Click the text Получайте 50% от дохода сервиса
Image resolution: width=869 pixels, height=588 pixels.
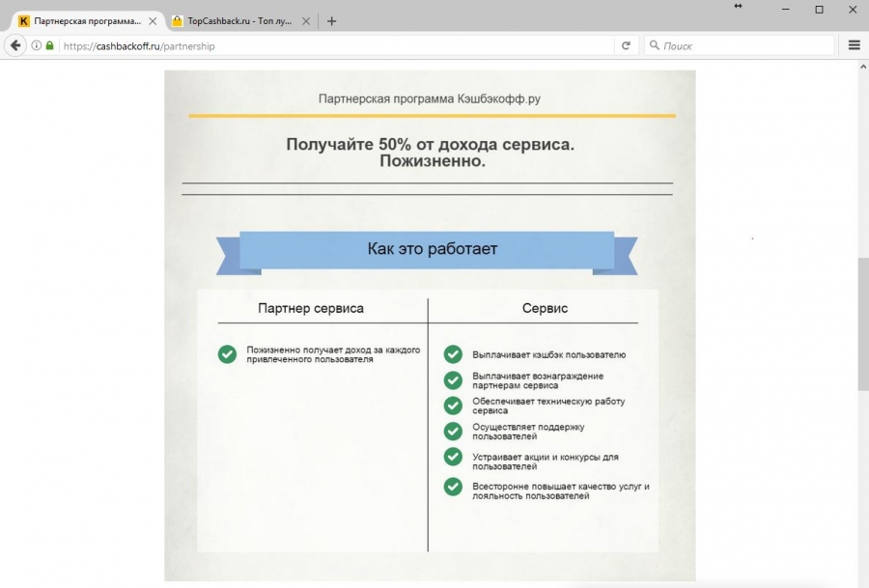point(430,144)
